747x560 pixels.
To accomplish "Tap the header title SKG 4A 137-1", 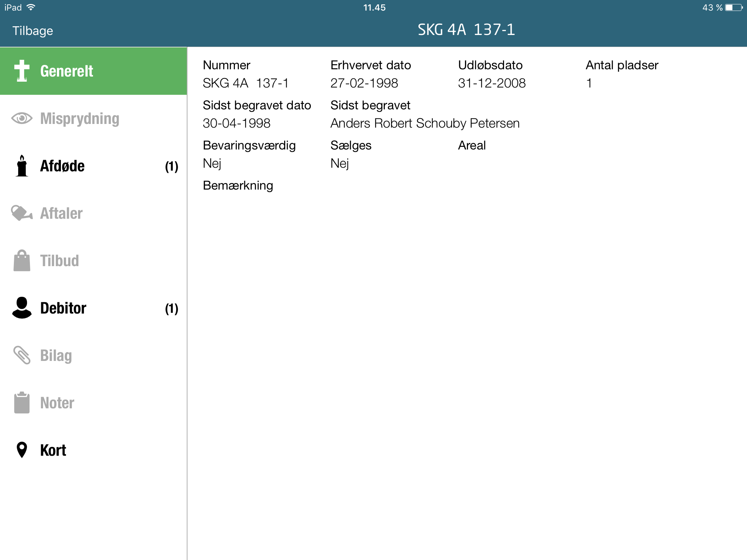I will (467, 30).
